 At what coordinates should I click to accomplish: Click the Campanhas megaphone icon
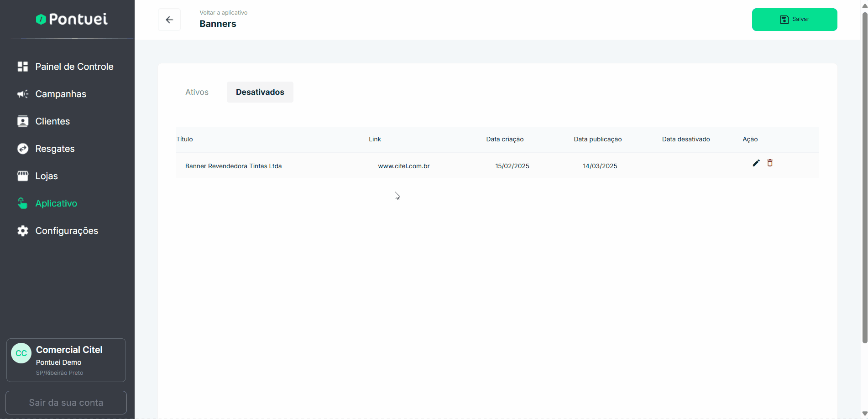point(23,94)
